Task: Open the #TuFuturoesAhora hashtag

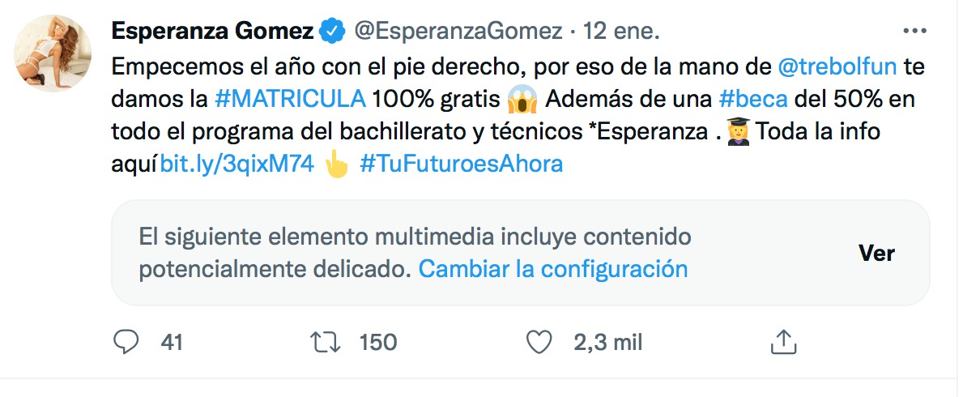Action: click(x=461, y=164)
